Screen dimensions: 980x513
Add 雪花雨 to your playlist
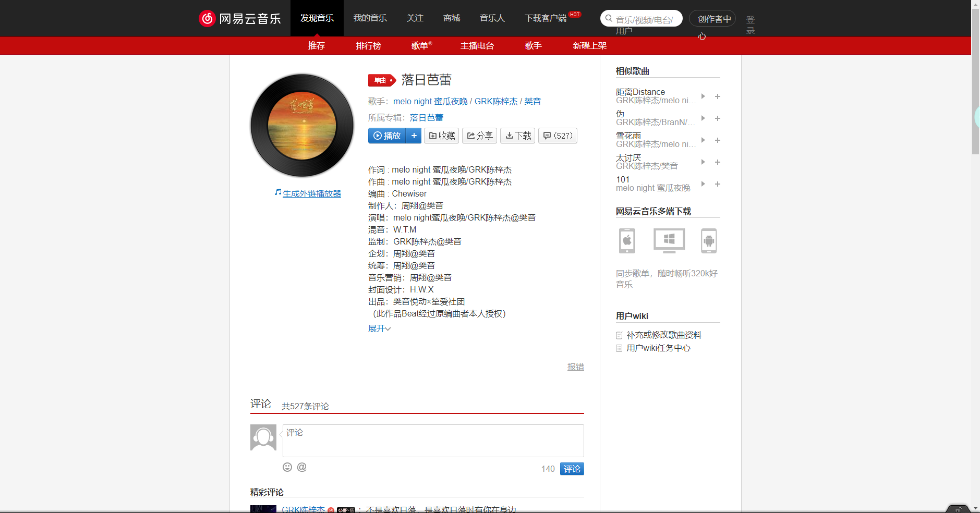coord(718,140)
